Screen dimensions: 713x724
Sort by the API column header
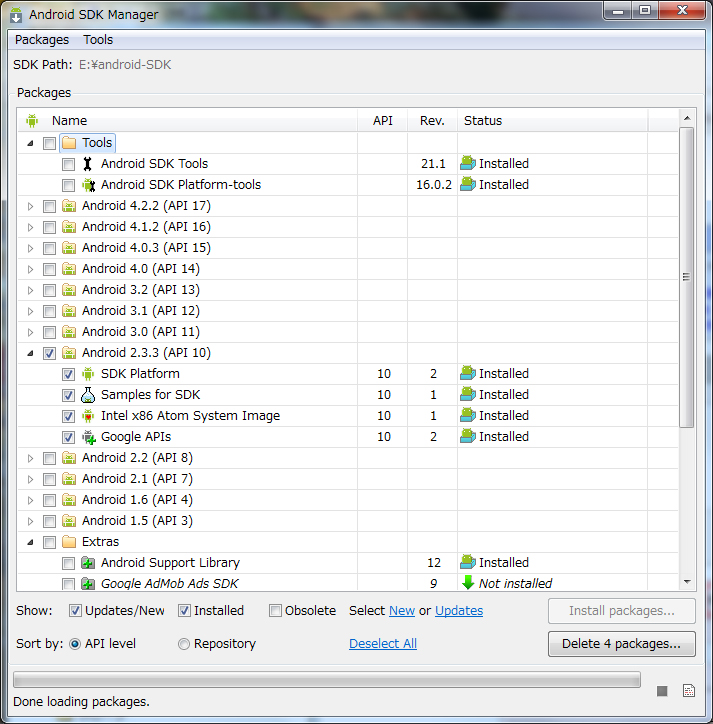pyautogui.click(x=382, y=121)
